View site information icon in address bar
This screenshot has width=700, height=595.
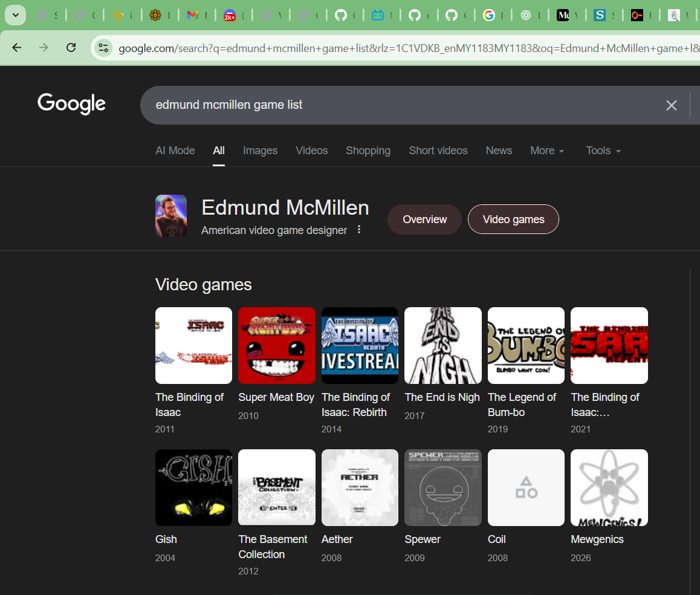tap(103, 47)
